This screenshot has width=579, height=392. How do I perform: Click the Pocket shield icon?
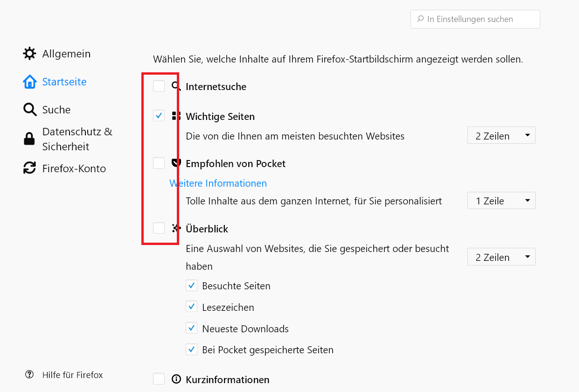pyautogui.click(x=176, y=163)
